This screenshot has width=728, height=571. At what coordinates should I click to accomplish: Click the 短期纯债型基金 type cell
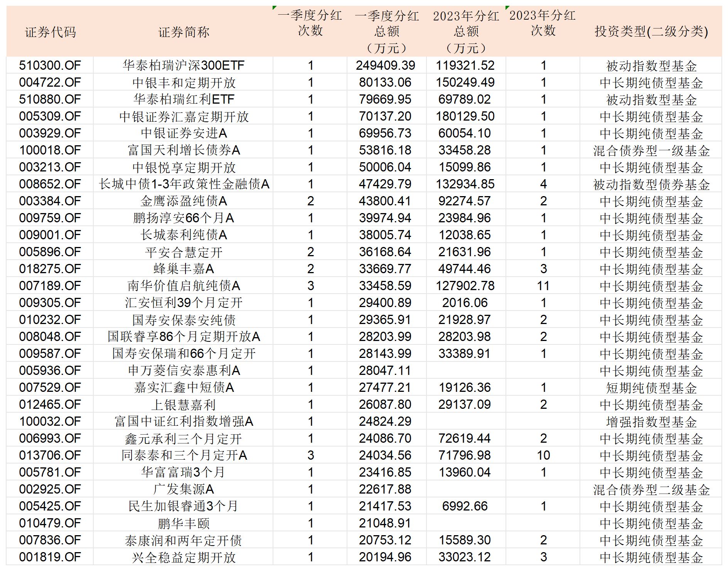(651, 388)
